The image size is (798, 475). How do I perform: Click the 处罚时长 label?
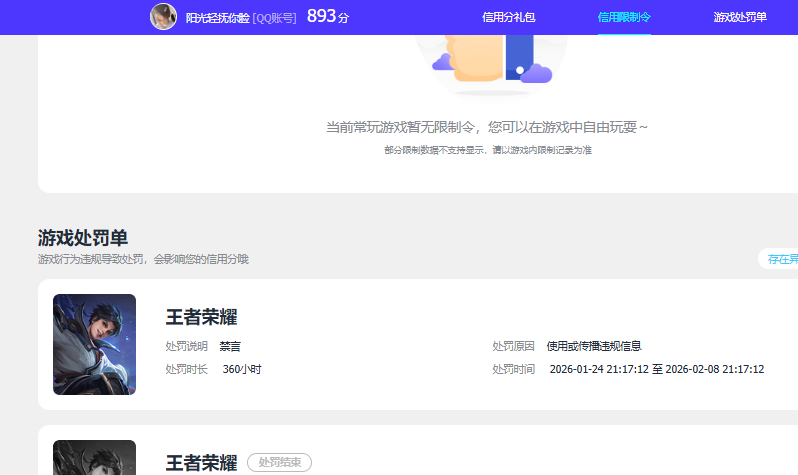pos(186,369)
